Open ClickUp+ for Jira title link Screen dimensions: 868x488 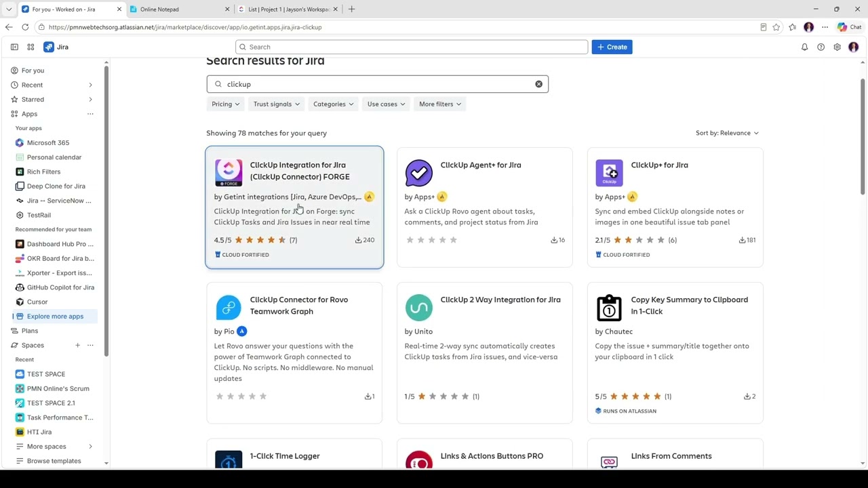(x=659, y=165)
